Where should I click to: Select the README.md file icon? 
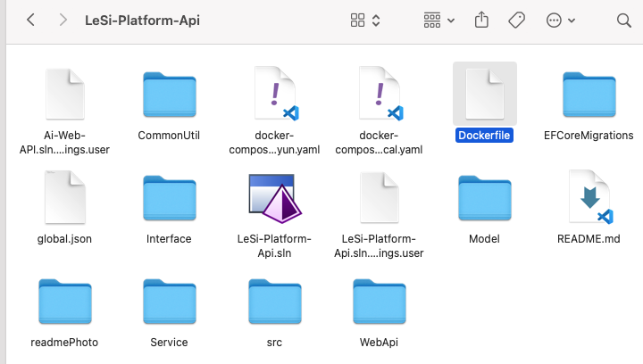pyautogui.click(x=590, y=197)
